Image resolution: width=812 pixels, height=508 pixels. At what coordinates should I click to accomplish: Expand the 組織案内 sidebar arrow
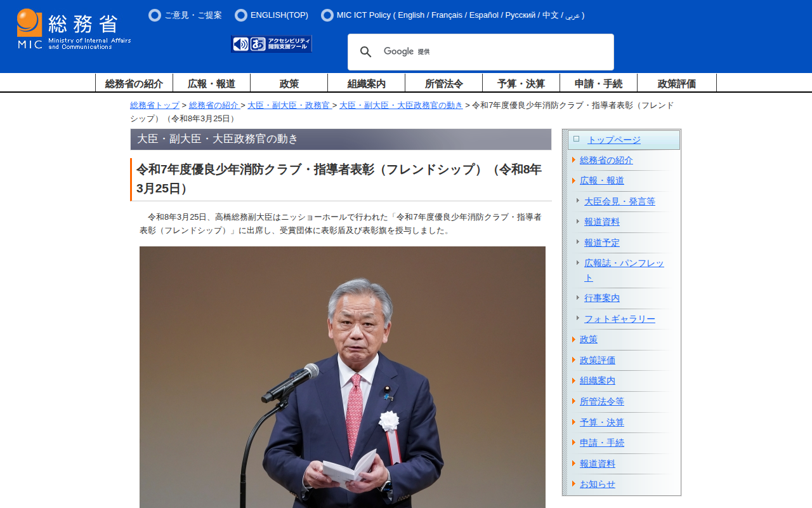click(x=573, y=381)
